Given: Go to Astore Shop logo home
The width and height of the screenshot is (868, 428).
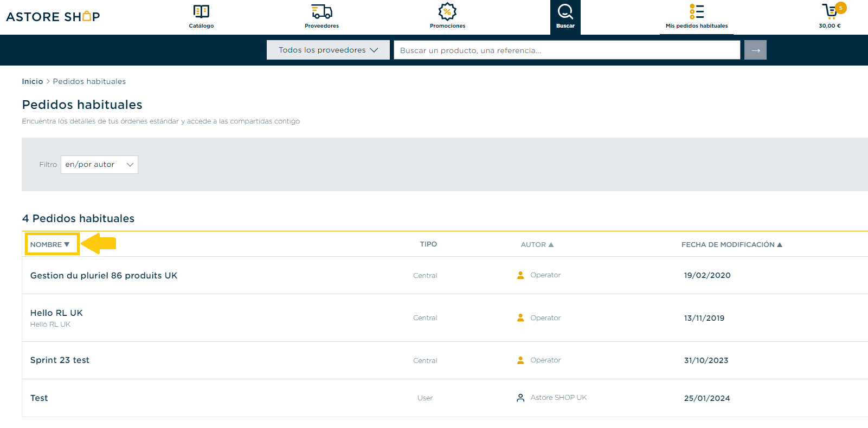Looking at the screenshot, I should click(x=53, y=16).
